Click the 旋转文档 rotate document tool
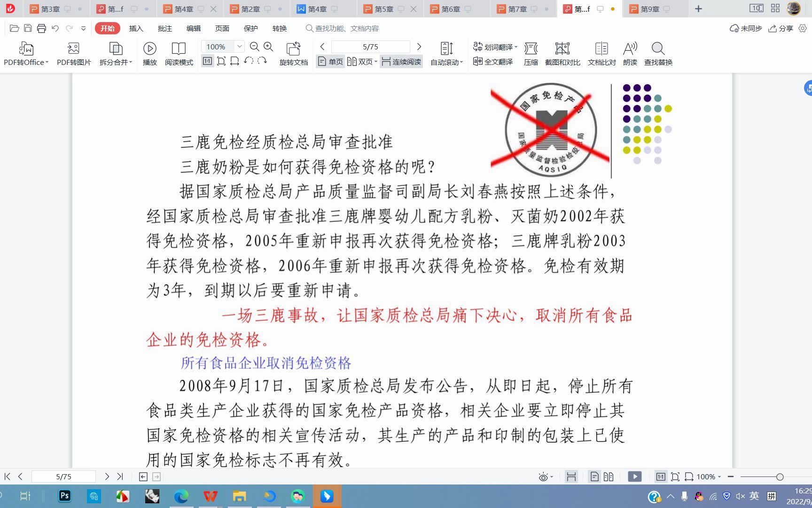Screen dimensions: 812x508 pos(293,54)
